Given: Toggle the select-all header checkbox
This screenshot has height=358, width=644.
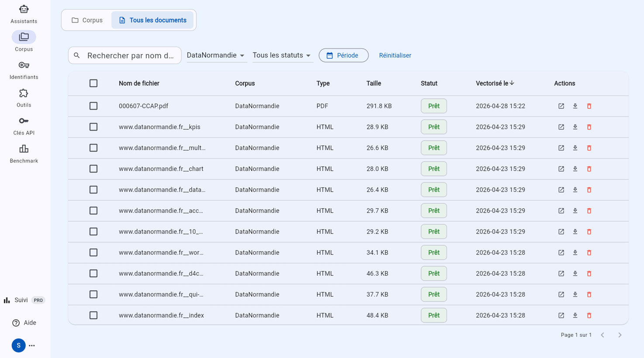Looking at the screenshot, I should 93,83.
